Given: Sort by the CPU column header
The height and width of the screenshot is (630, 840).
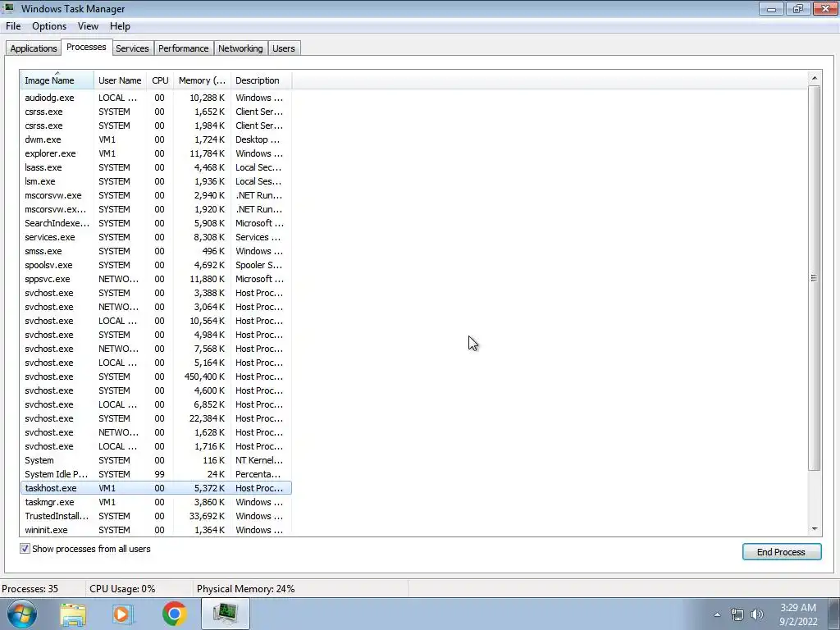Looking at the screenshot, I should click(x=160, y=80).
